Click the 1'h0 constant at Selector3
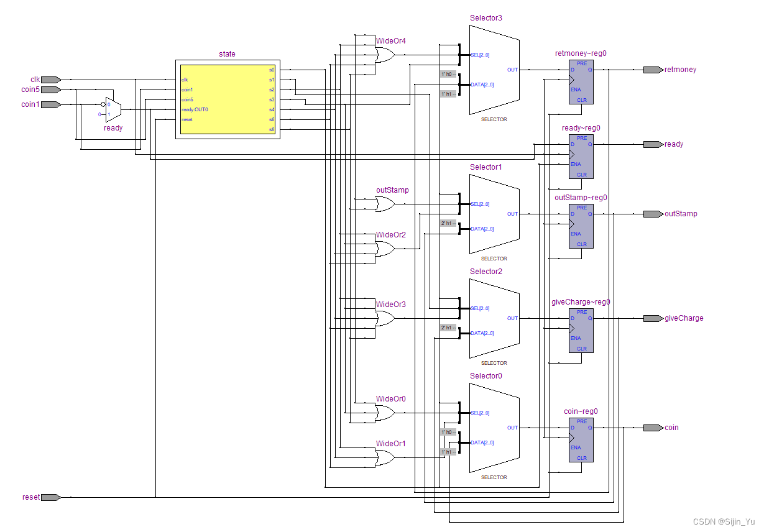The height and width of the screenshot is (532, 764). (448, 74)
